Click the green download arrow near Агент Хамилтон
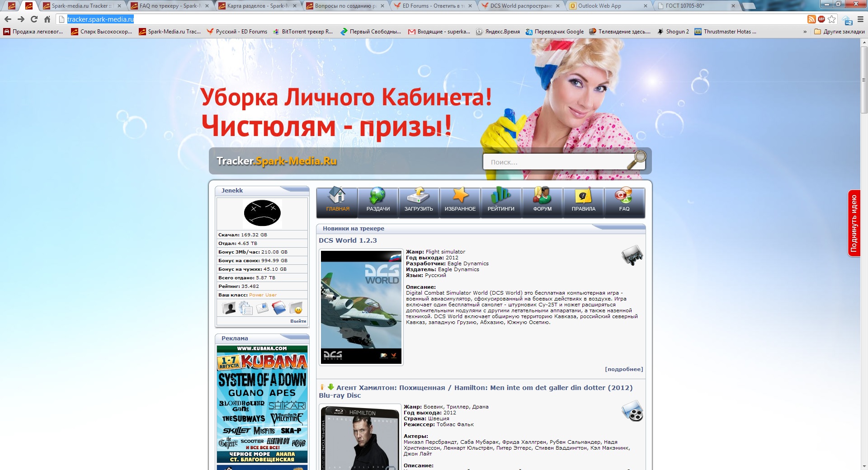Viewport: 868px width, 470px height. coord(330,387)
